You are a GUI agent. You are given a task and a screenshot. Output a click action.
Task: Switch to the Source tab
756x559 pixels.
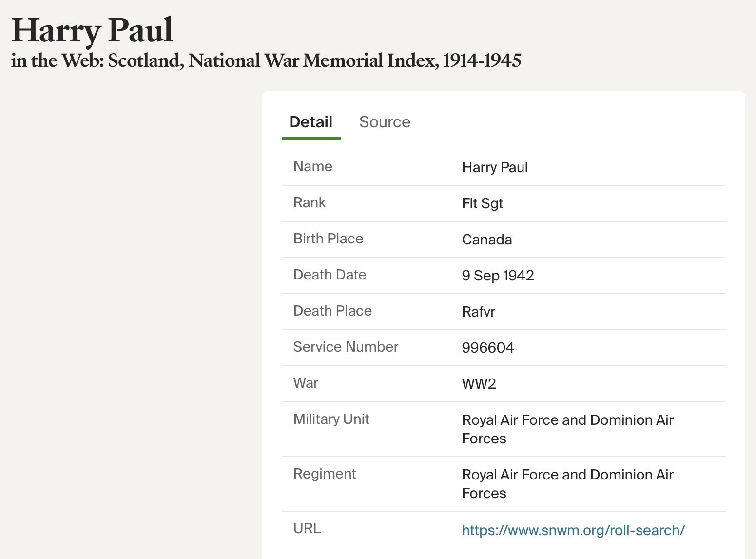point(385,122)
